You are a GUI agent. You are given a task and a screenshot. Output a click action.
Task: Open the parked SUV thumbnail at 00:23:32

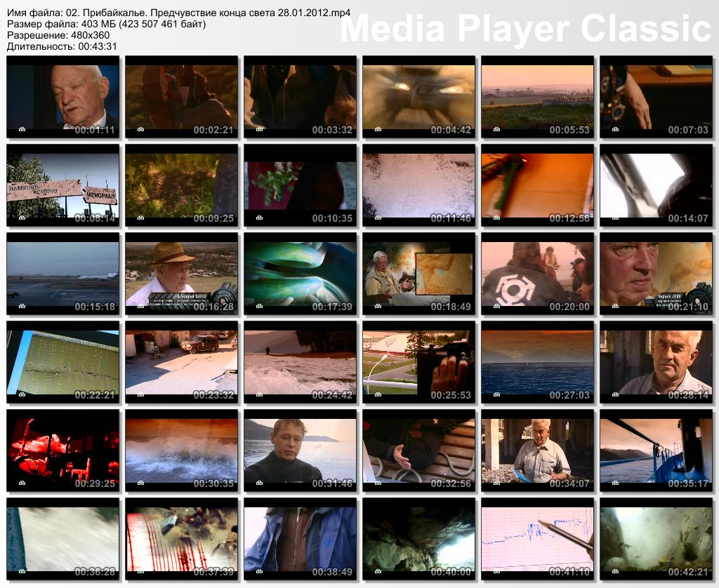coord(181,362)
